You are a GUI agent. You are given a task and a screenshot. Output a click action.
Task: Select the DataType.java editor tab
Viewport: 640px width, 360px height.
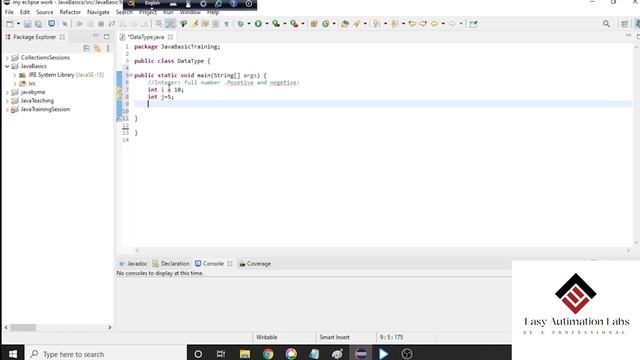coord(146,37)
